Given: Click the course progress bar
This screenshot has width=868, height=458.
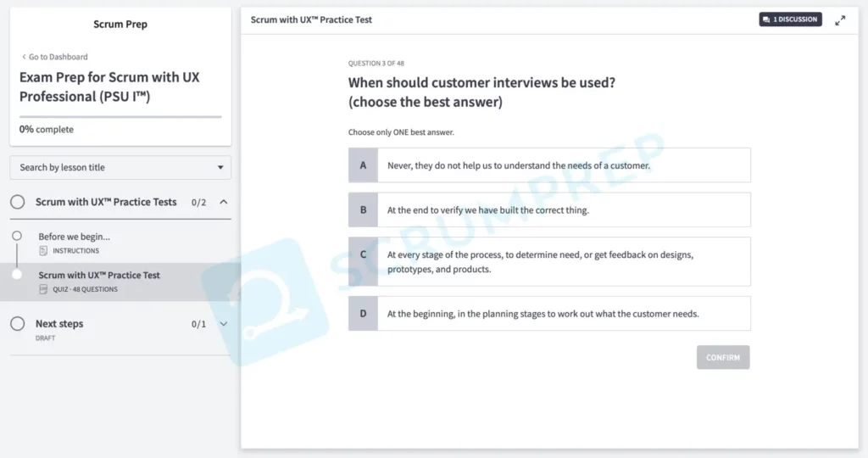Looking at the screenshot, I should 120,117.
